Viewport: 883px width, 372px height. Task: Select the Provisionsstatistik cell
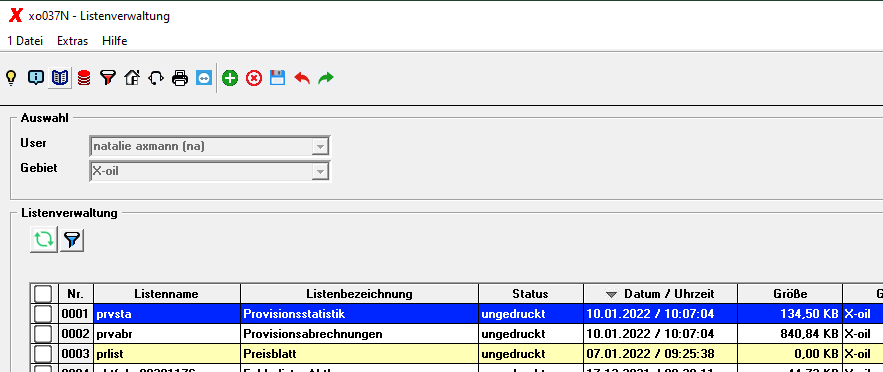pos(359,314)
